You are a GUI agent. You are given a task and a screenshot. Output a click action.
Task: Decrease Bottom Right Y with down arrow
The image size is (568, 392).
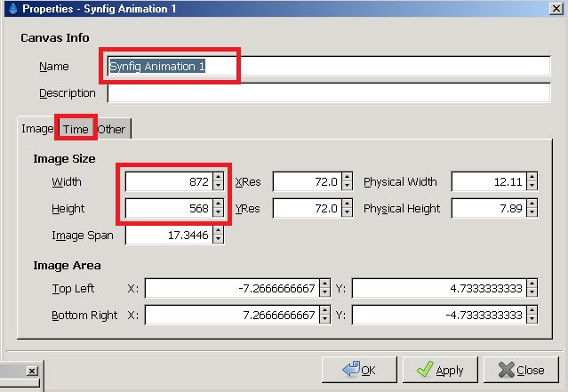[x=532, y=319]
